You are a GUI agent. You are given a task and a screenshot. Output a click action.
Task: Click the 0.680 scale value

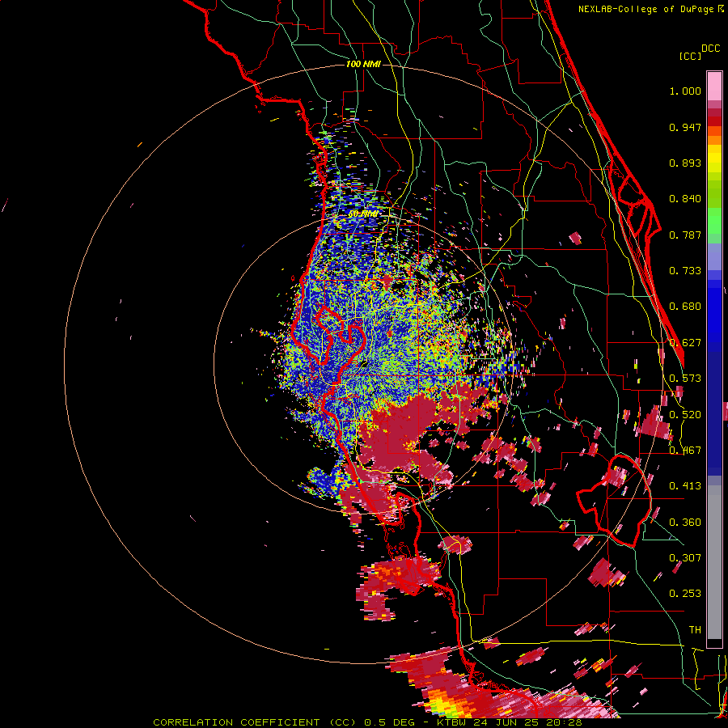coord(685,307)
